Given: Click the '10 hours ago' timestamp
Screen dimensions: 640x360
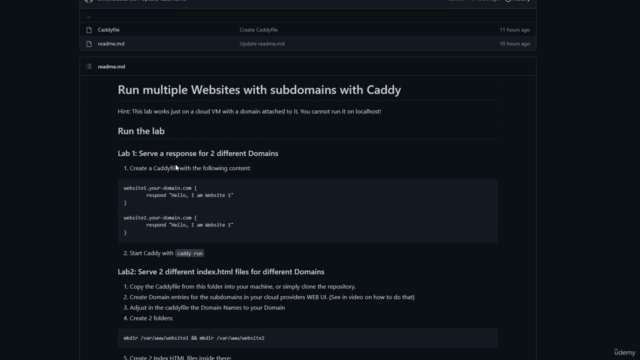Looking at the screenshot, I should (x=515, y=44).
